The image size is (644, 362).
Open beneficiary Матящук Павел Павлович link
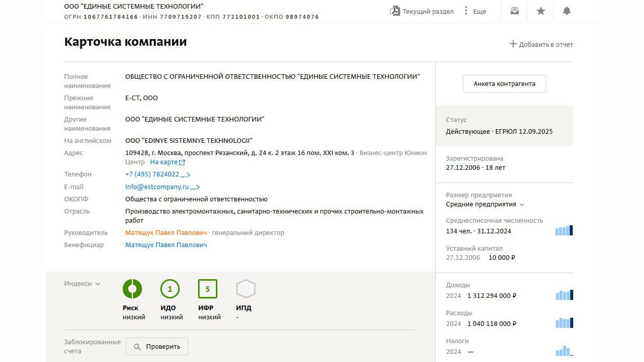166,245
